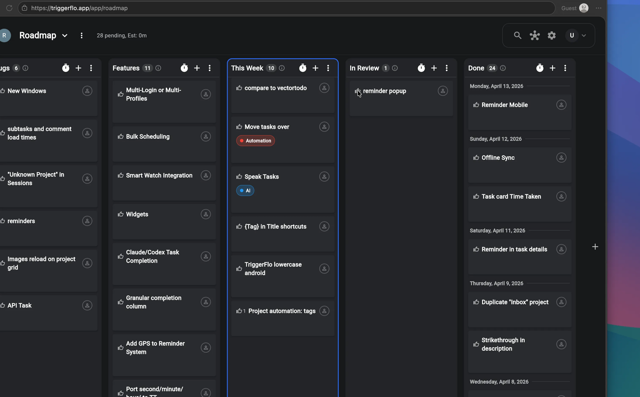Viewport: 640px width, 397px height.
Task: Open the Duplicate "Inbox" project card
Action: click(x=520, y=310)
